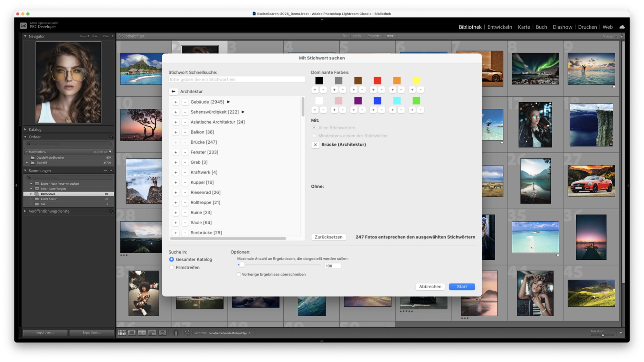Click the cloud sync icon at top right
Screen dimensions: 644x362
click(x=622, y=27)
